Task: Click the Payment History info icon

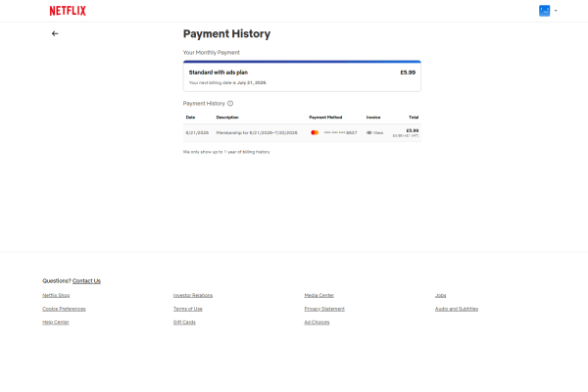Action: (x=230, y=104)
